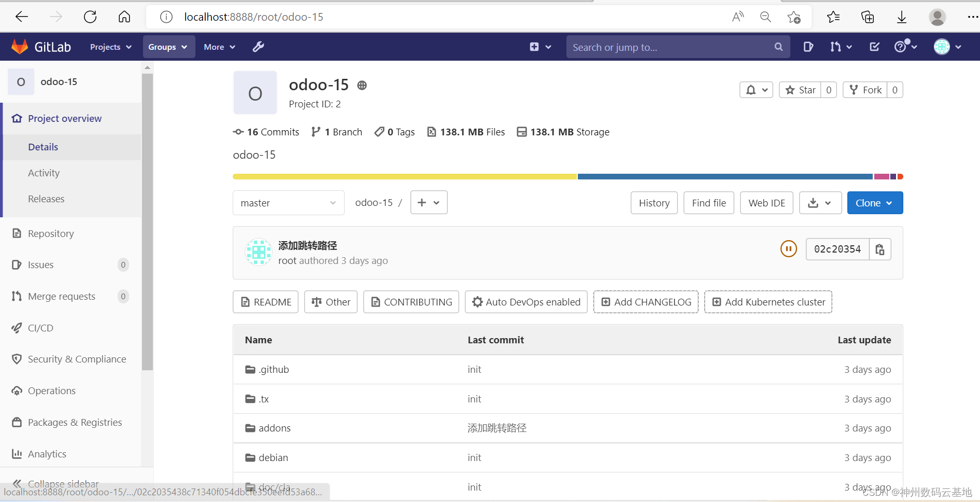Open the Clone dropdown

point(875,203)
